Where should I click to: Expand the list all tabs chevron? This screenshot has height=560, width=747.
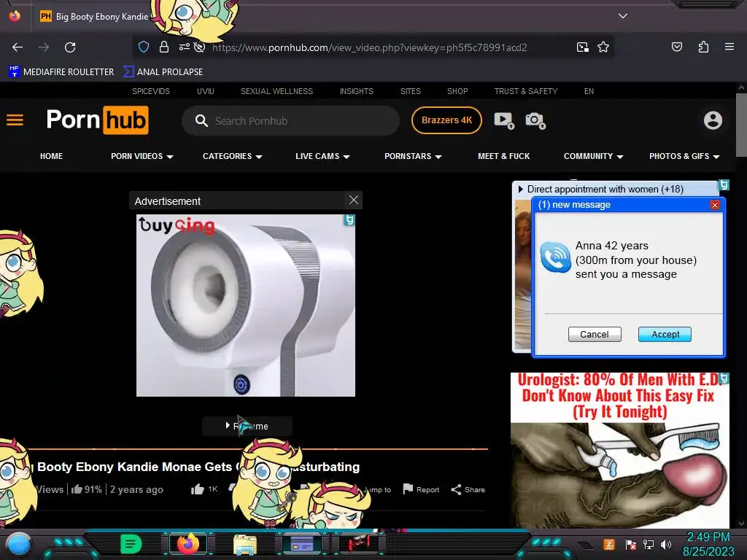click(623, 16)
